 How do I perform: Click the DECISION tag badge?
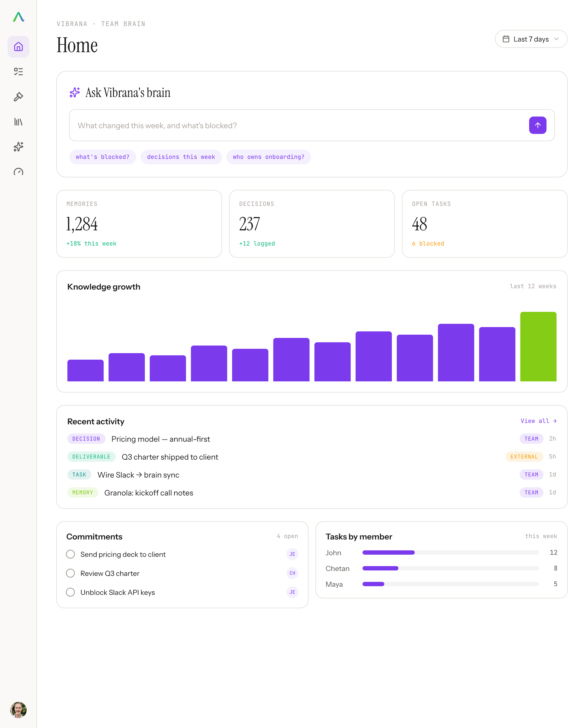click(x=86, y=439)
